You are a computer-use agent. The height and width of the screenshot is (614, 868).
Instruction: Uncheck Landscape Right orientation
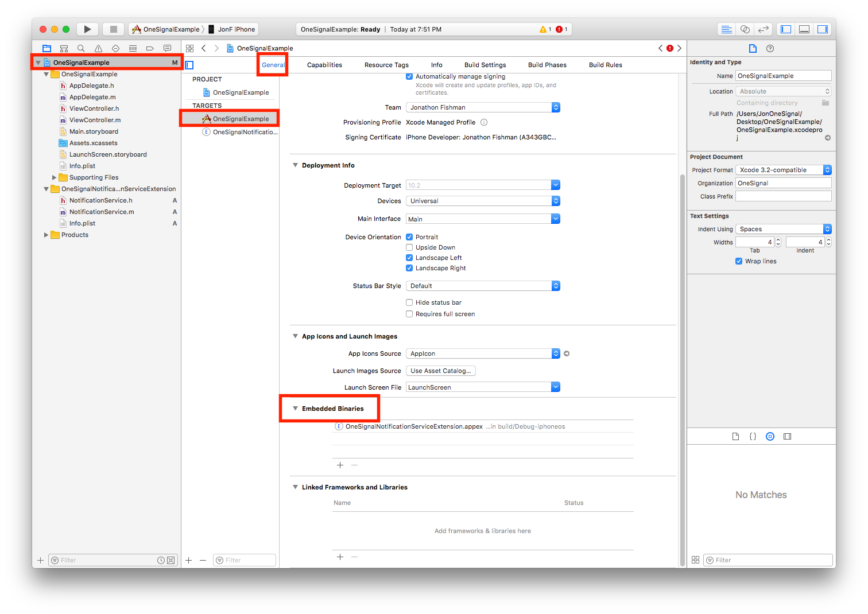click(409, 268)
